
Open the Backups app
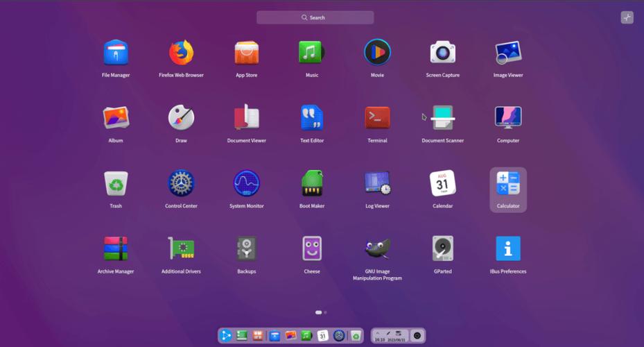[246, 248]
